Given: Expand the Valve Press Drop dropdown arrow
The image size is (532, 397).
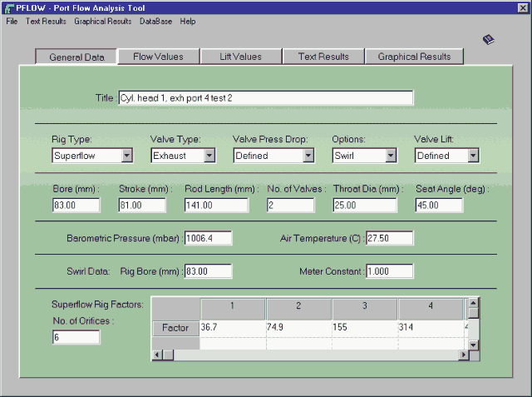Looking at the screenshot, I should tap(308, 156).
